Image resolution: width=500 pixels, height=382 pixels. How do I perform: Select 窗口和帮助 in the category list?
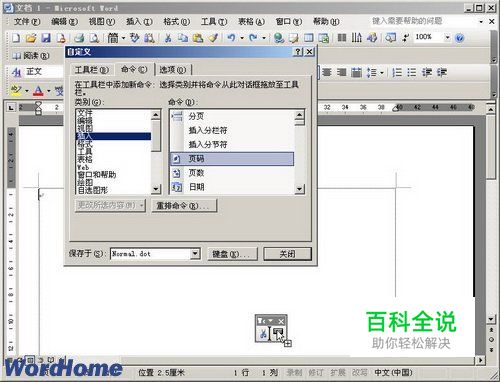(x=113, y=174)
